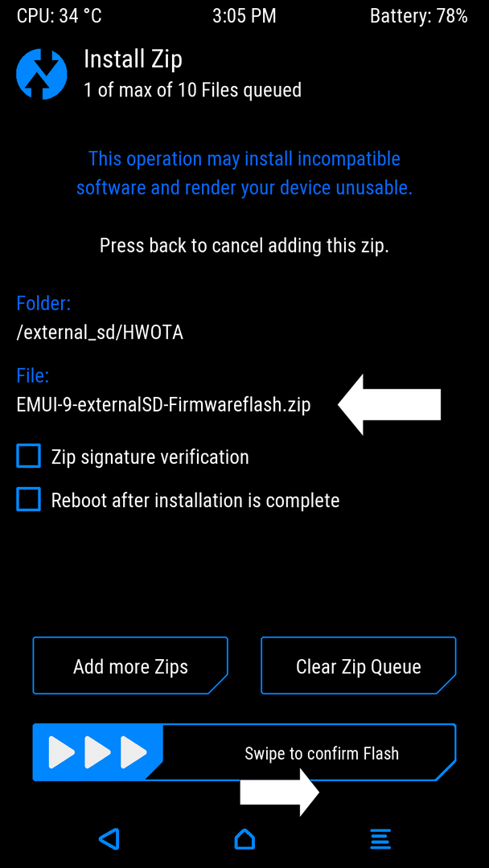Image resolution: width=489 pixels, height=868 pixels.
Task: Click the 'Zip signature verification' label
Action: point(150,457)
